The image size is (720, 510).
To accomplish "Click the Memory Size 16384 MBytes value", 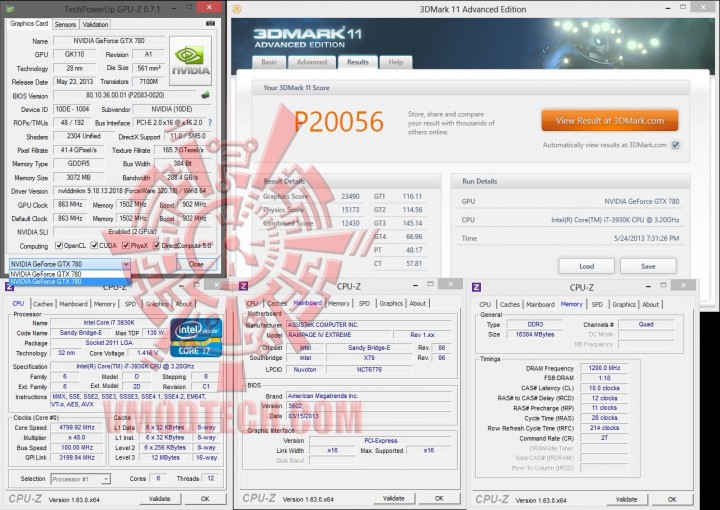I will pyautogui.click(x=535, y=335).
